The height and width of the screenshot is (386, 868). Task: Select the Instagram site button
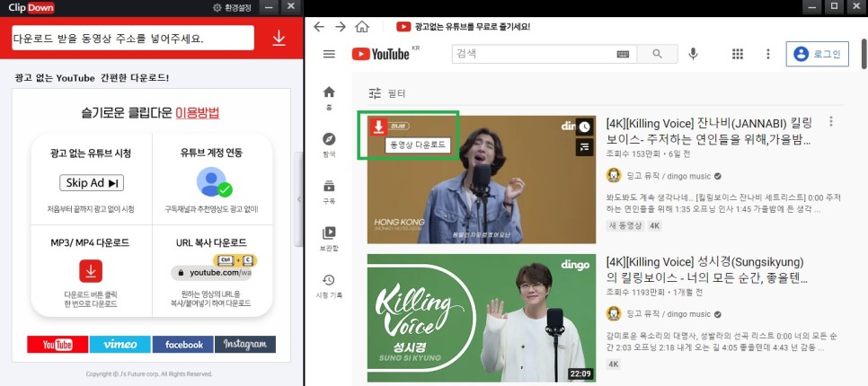click(x=245, y=344)
